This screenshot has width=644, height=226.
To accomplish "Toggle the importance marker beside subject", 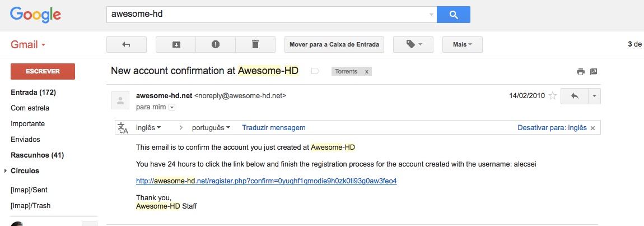I will tap(315, 71).
